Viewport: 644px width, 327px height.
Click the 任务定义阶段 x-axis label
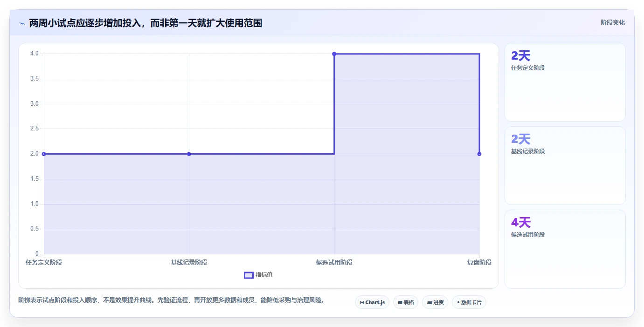[x=44, y=262]
